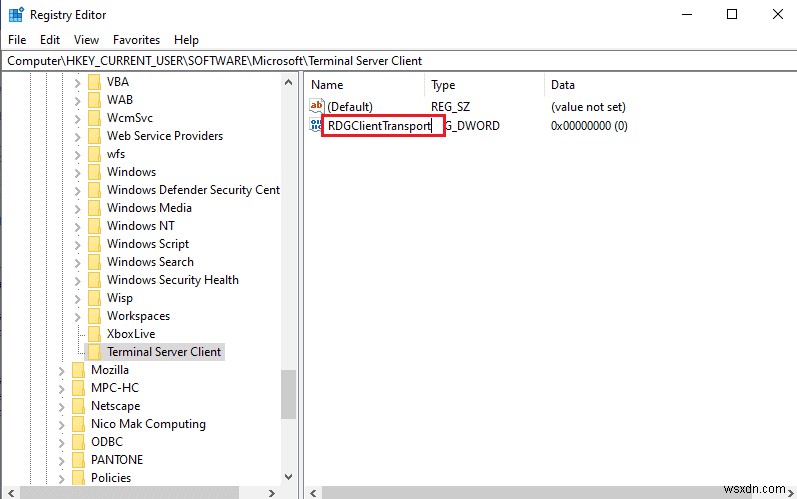
Task: Expand the Windows key
Action: [77, 172]
